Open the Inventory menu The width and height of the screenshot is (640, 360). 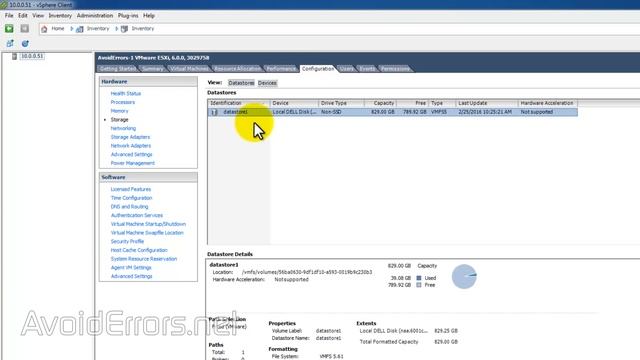pyautogui.click(x=60, y=16)
